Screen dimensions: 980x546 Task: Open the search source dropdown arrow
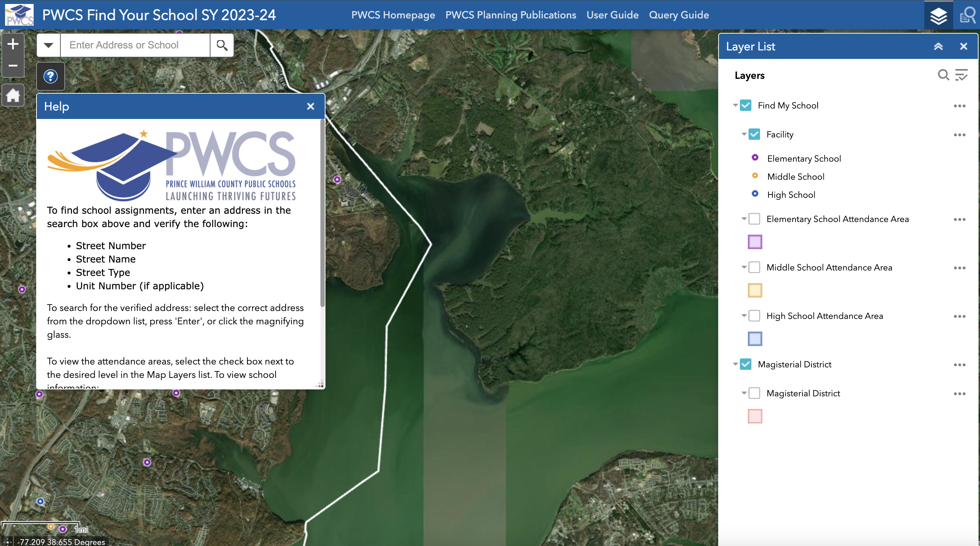[48, 45]
